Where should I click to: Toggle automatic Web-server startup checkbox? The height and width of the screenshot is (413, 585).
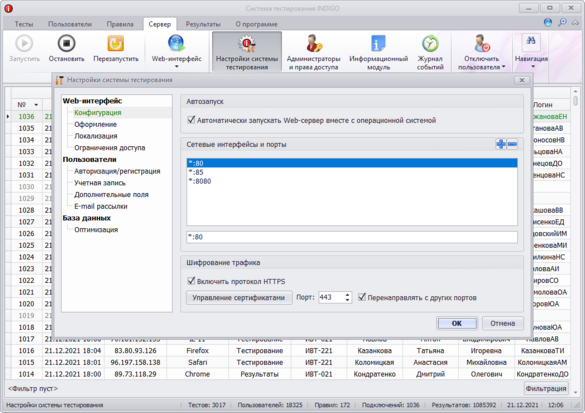pyautogui.click(x=191, y=120)
